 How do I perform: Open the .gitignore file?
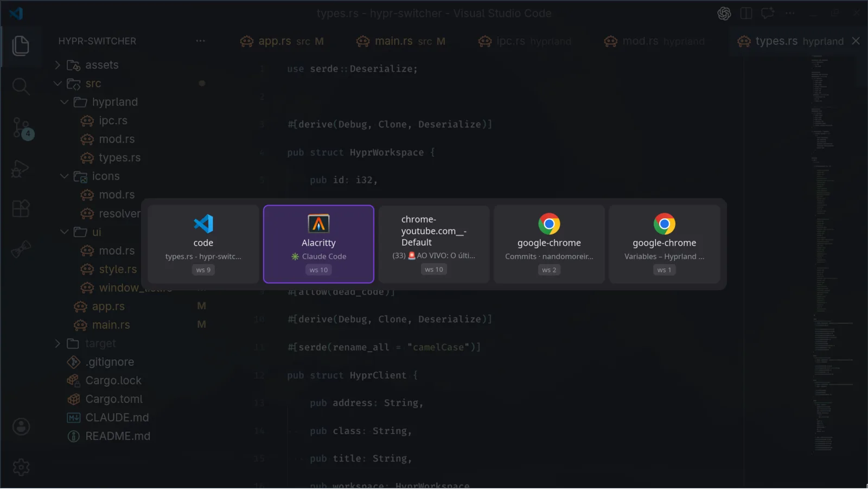[110, 362]
